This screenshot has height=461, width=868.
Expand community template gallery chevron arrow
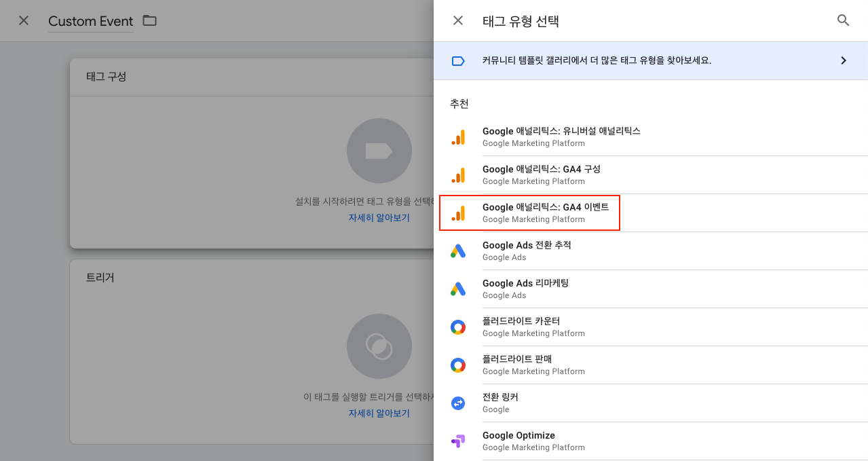coord(844,60)
